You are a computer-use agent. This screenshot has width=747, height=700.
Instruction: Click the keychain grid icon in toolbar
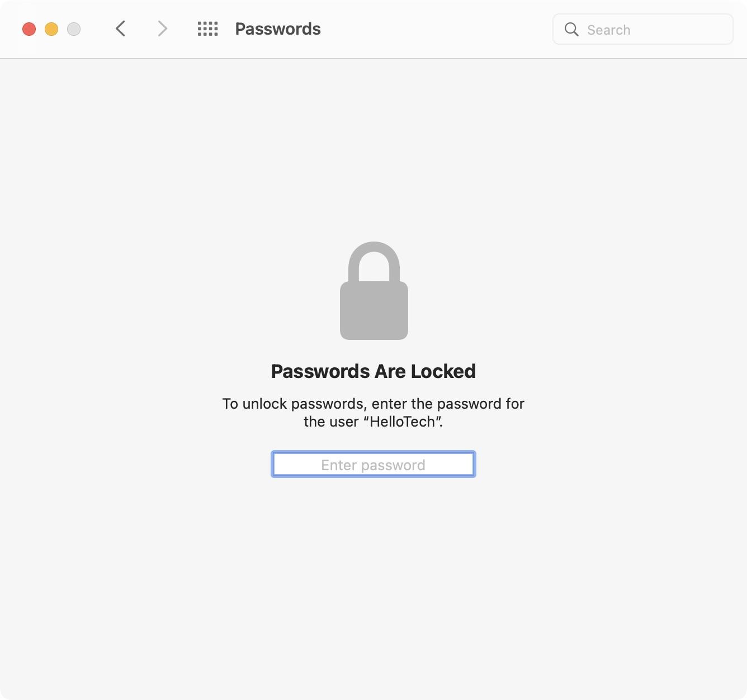[207, 29]
